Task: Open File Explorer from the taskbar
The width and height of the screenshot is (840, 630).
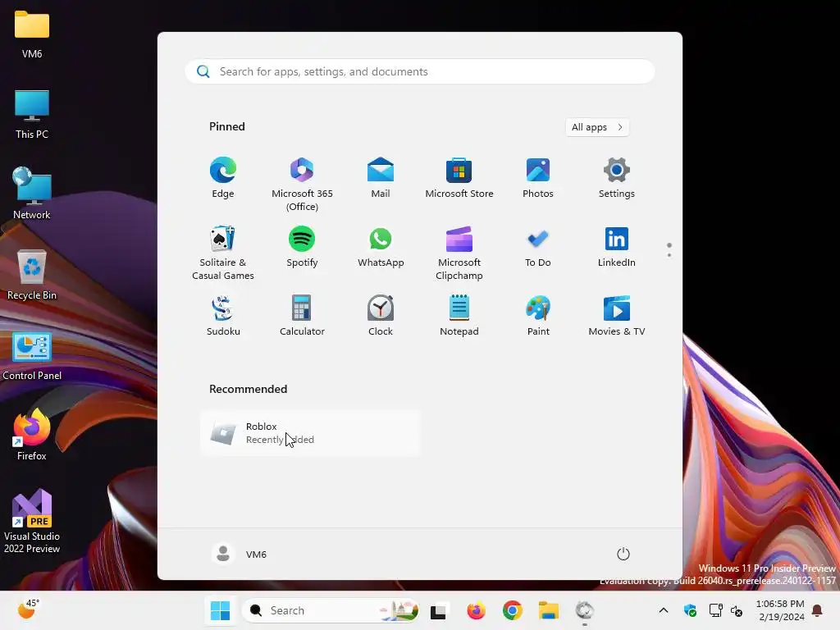Action: (x=549, y=610)
